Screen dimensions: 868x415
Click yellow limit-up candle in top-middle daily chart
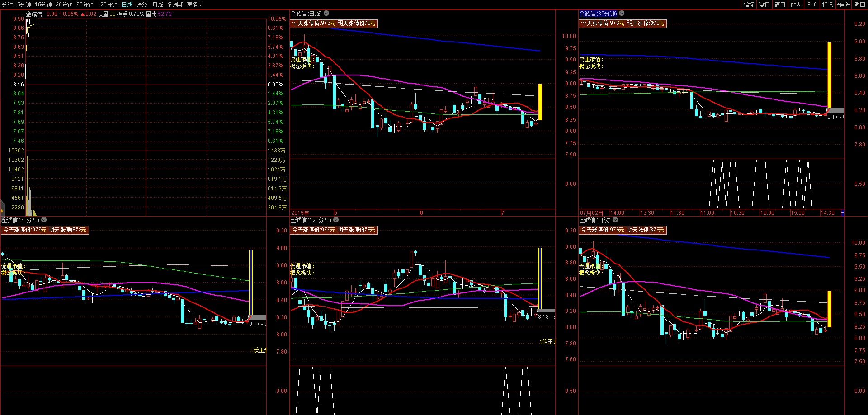click(x=540, y=102)
